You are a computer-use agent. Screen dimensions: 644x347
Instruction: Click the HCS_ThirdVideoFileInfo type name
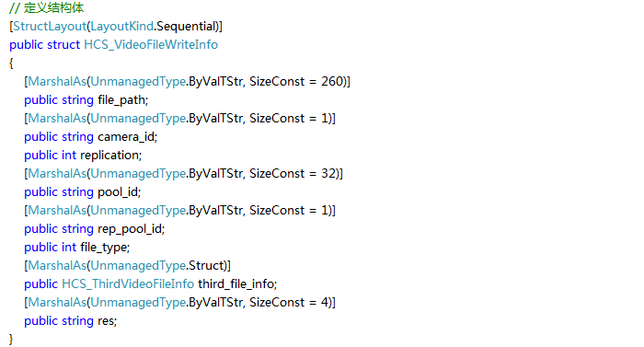[128, 284]
